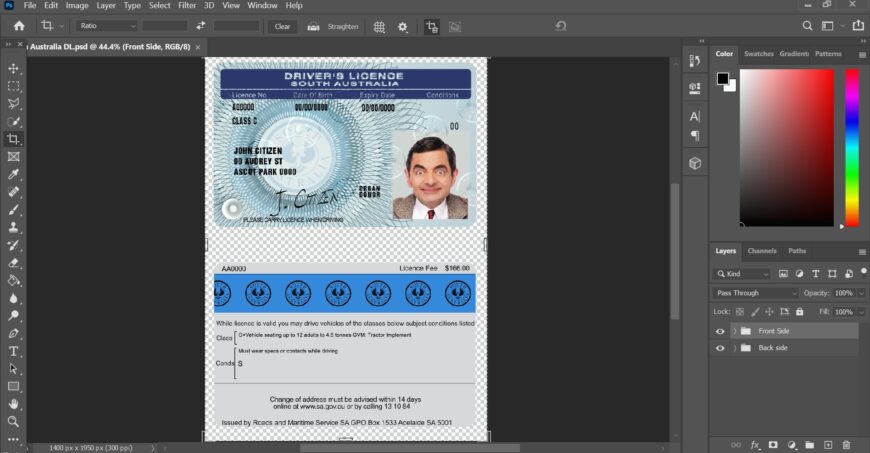Toggle the layer filter switch
This screenshot has width=870, height=453.
coord(863,271)
